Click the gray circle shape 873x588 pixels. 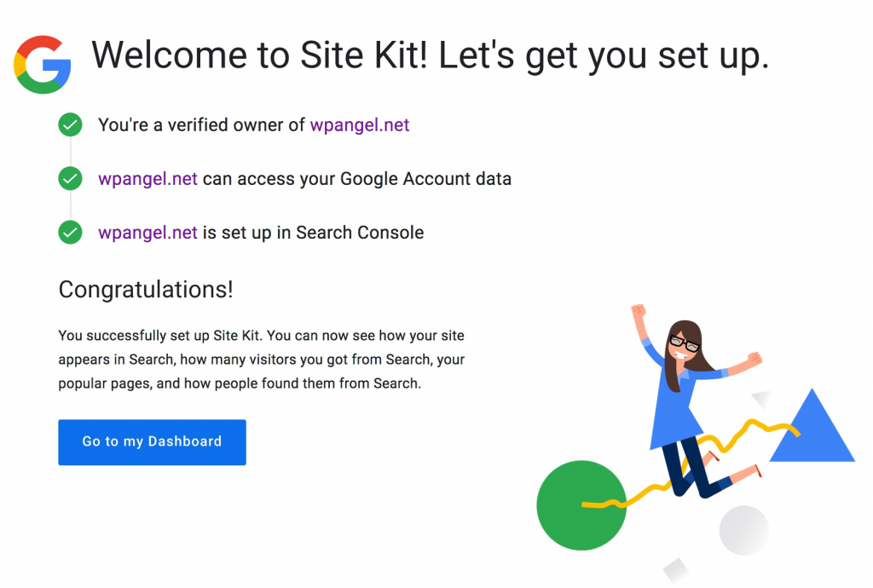[743, 530]
